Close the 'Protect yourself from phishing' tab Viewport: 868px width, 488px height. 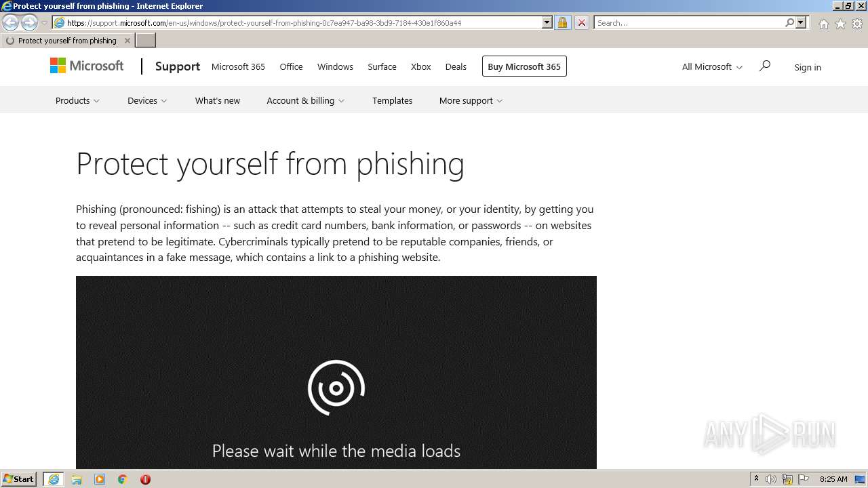(127, 41)
